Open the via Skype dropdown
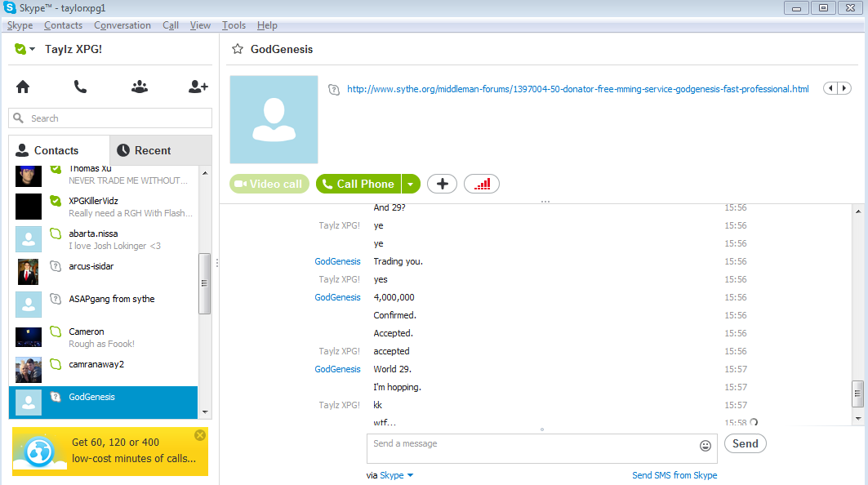Viewport: 868px width, 485px height. (x=396, y=475)
